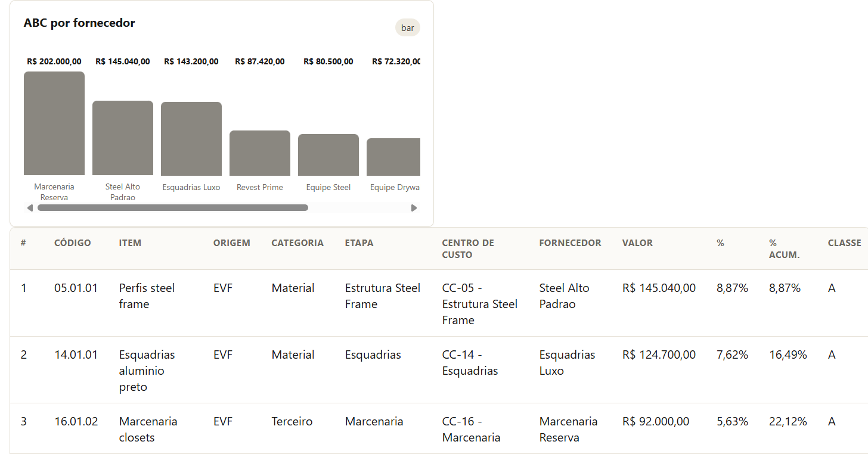Image resolution: width=868 pixels, height=454 pixels.
Task: Click the left scroll arrow of chart
Action: (30, 208)
